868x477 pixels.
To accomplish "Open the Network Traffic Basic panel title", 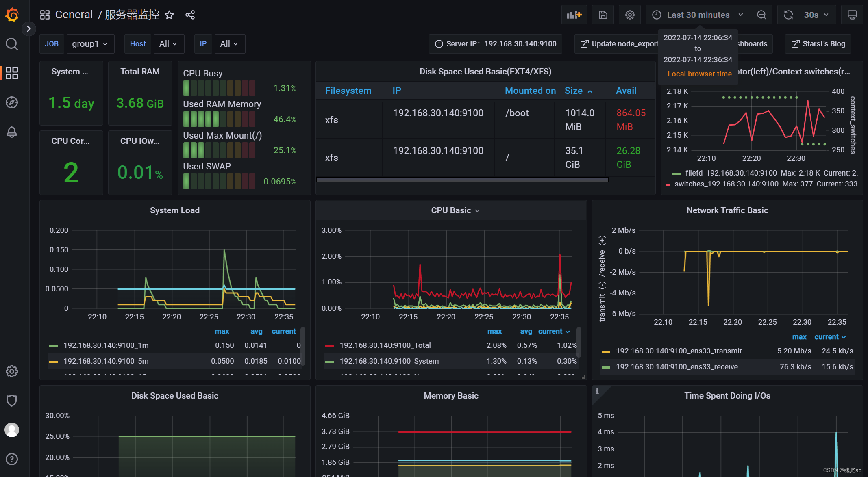I will pyautogui.click(x=727, y=210).
